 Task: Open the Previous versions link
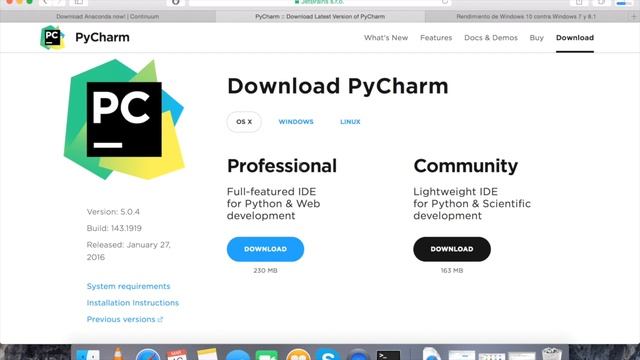click(124, 319)
